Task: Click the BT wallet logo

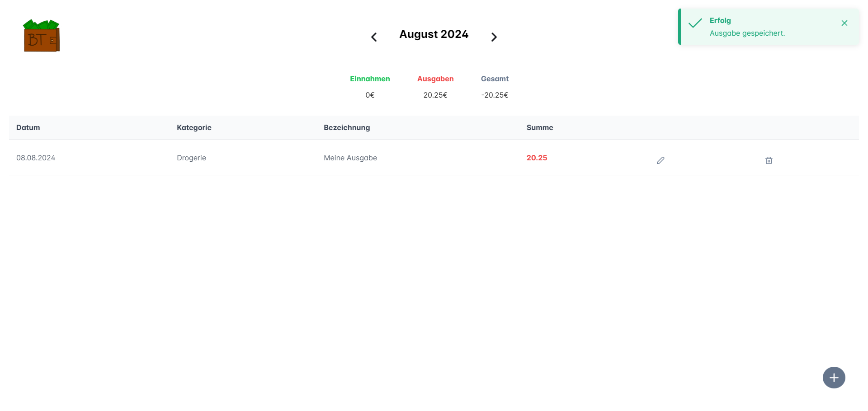Action: tap(42, 36)
